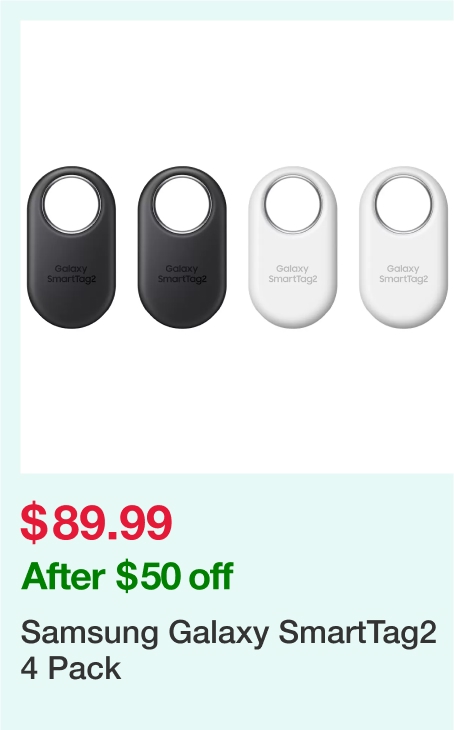454x730 pixels.
Task: Click the silver ring of leftmost black tag
Action: point(71,204)
